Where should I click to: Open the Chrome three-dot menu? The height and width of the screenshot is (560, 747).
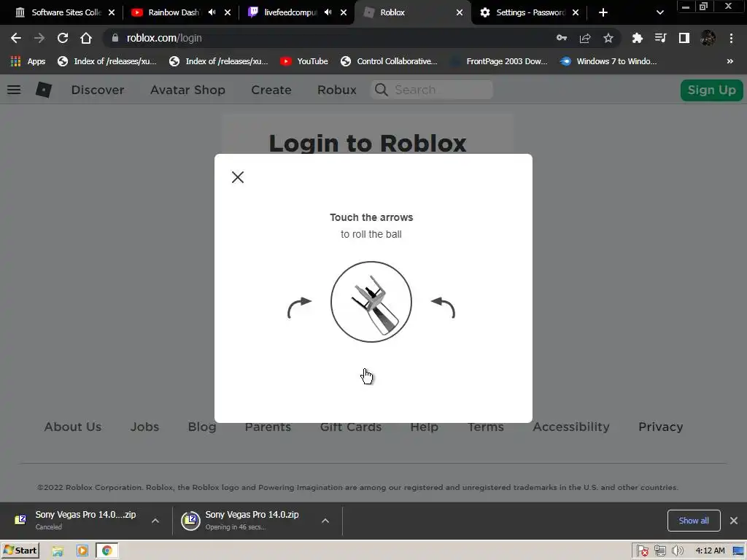pos(731,38)
